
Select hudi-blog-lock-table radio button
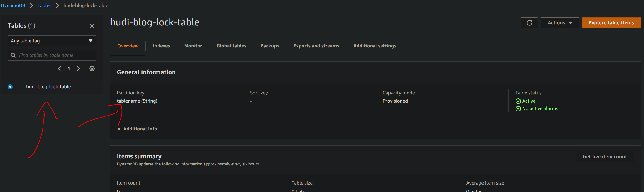[10, 87]
